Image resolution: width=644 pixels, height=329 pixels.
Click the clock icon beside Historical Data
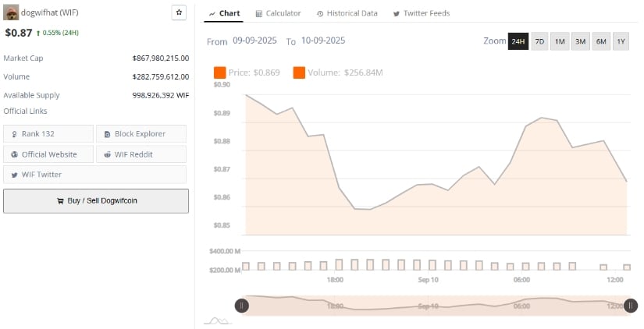pyautogui.click(x=320, y=14)
